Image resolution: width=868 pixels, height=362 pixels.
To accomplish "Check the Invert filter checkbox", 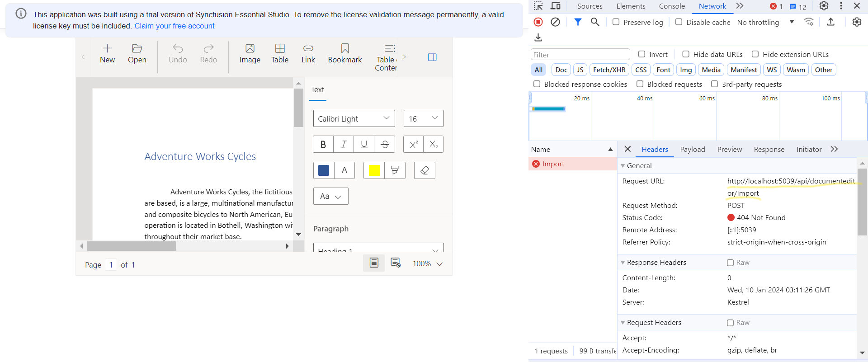I will pyautogui.click(x=642, y=54).
